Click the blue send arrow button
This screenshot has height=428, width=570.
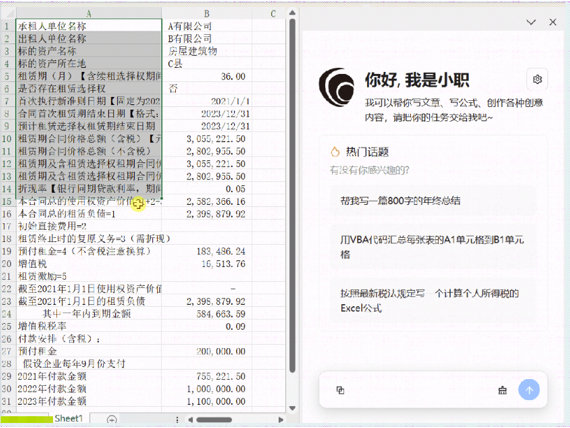tap(529, 390)
